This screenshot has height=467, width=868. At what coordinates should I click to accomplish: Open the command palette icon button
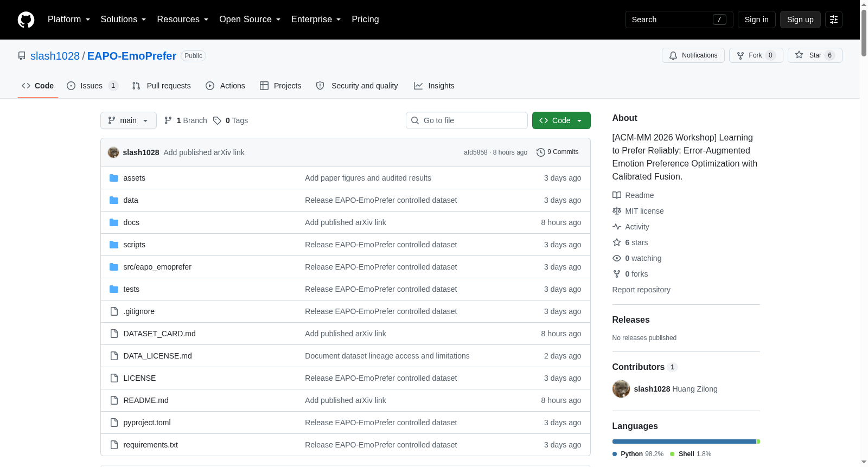click(x=834, y=20)
